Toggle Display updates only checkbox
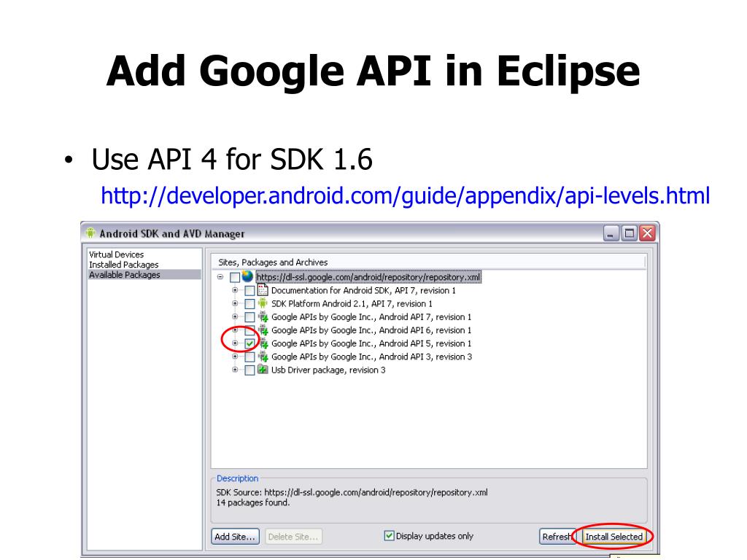The image size is (747, 560). [389, 536]
